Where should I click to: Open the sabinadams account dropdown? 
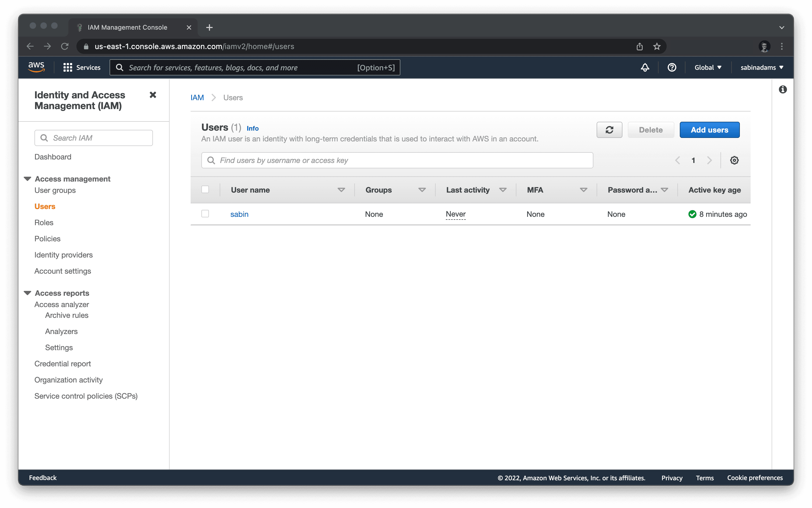click(x=762, y=68)
